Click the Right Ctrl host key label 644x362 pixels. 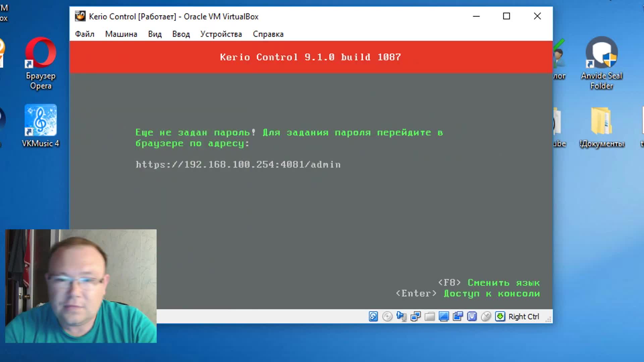click(524, 317)
